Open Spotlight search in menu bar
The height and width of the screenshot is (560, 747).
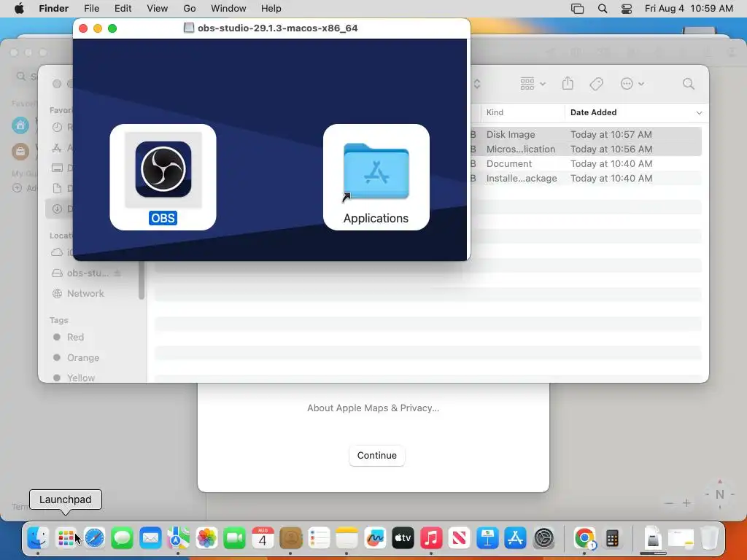603,9
